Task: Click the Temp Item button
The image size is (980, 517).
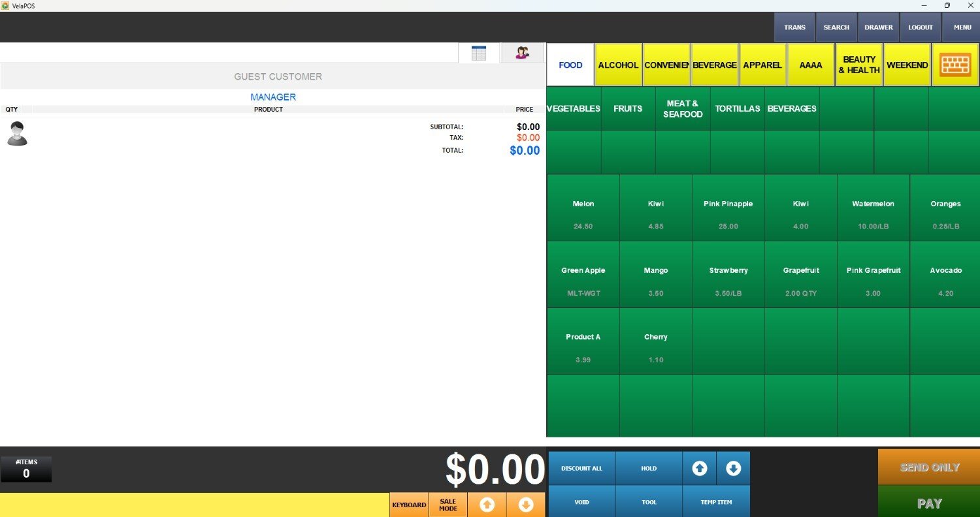Action: coord(716,502)
